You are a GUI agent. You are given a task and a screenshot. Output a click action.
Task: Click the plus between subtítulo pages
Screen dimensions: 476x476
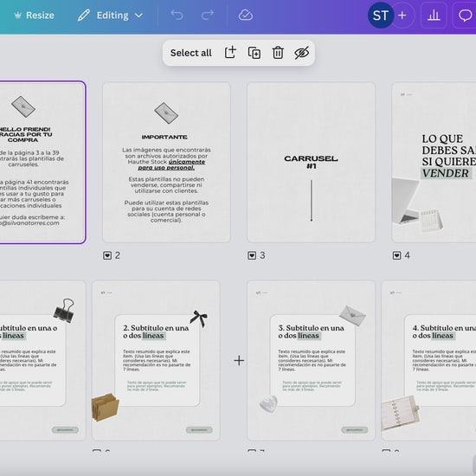[x=239, y=360]
